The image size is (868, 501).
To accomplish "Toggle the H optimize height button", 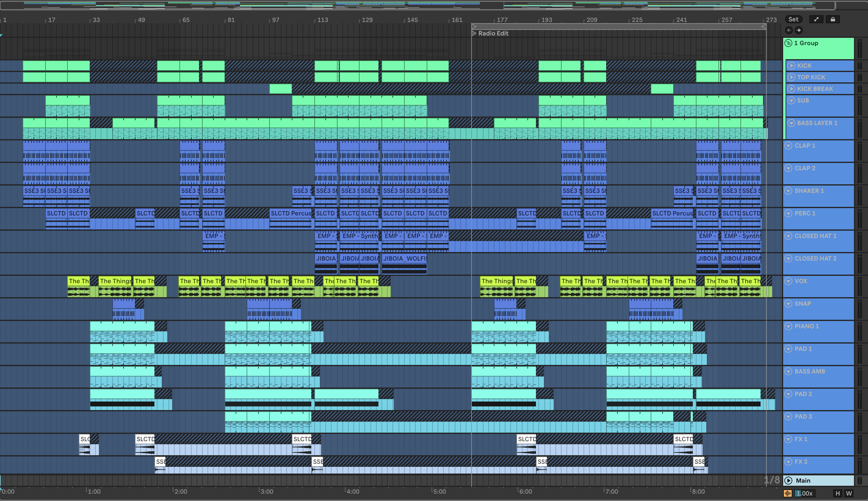I will point(838,493).
